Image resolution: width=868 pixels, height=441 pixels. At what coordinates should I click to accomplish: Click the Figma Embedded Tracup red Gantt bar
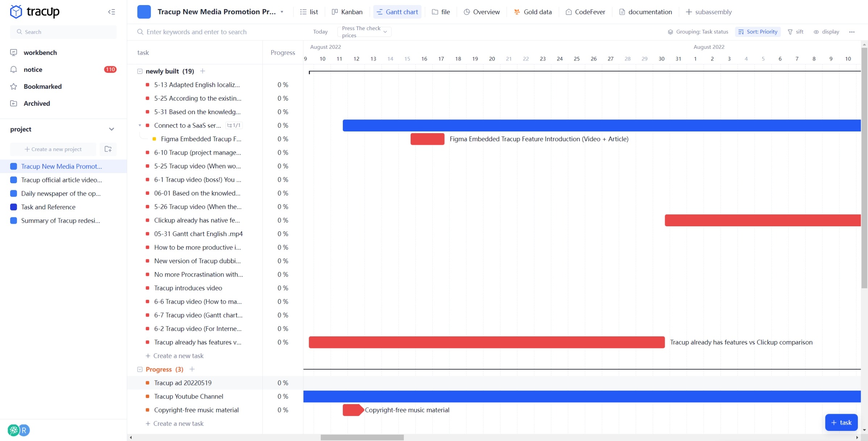click(427, 139)
